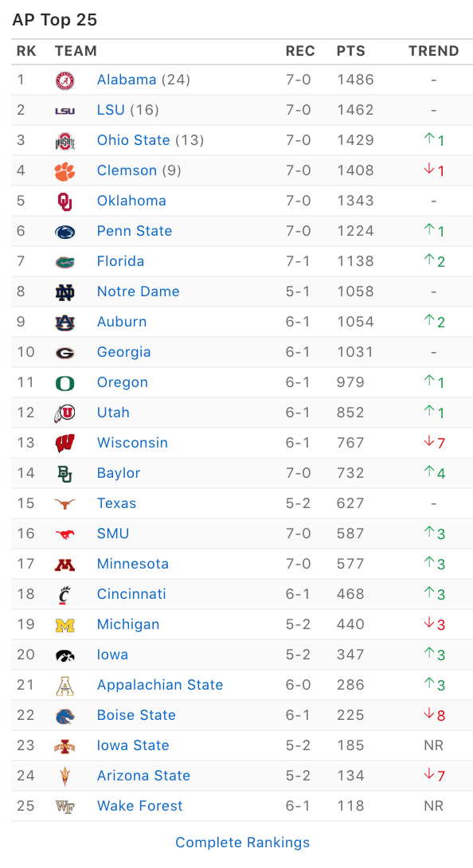This screenshot has width=473, height=868.
Task: Open the Complete Rankings link
Action: (243, 843)
